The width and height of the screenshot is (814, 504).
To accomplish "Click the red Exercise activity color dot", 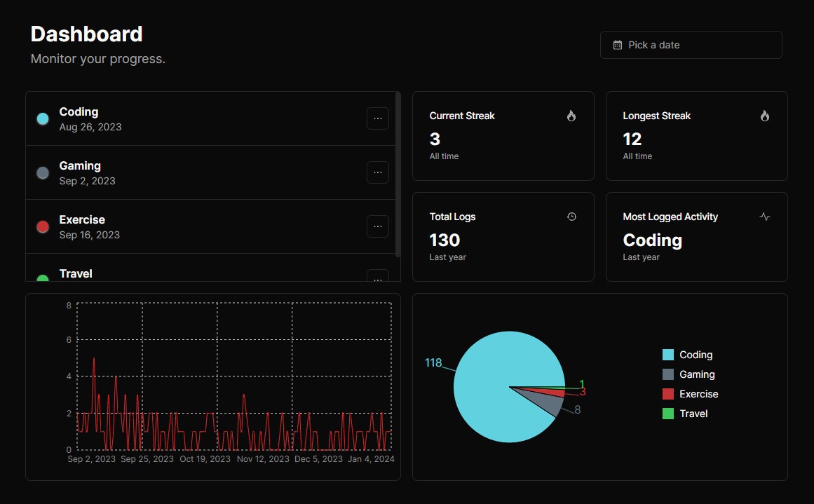I will click(x=43, y=227).
